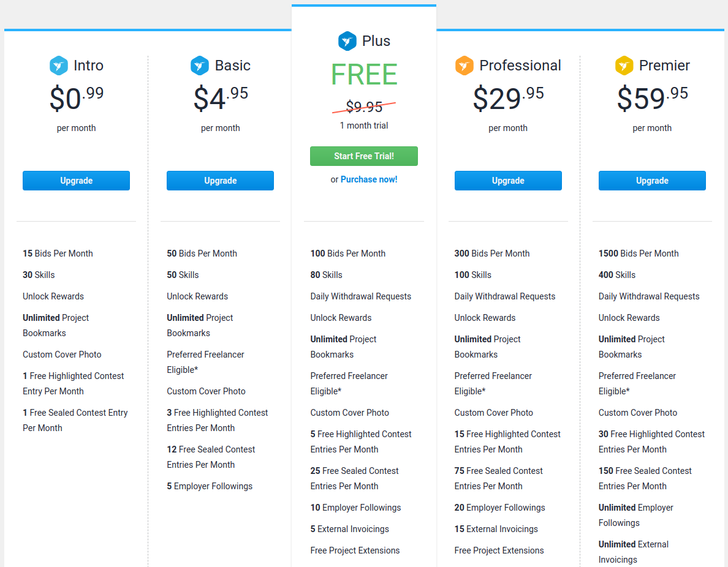Screen dimensions: 728x567
Task: Click the orange Professional plan icon
Action: tap(464, 66)
